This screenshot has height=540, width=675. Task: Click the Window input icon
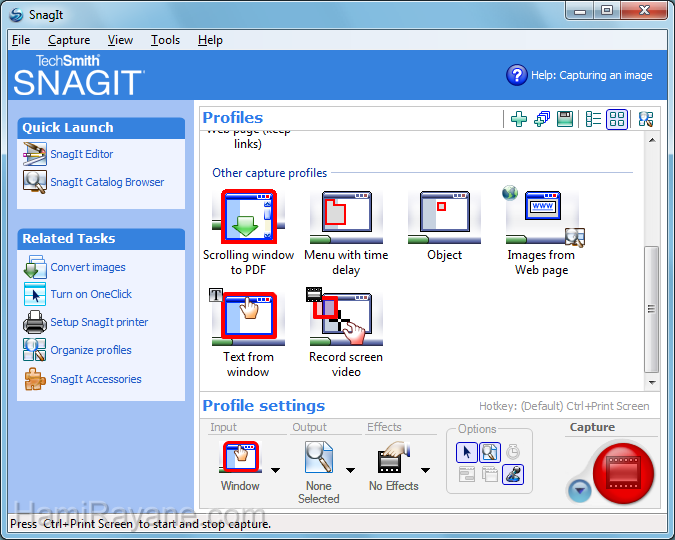241,456
